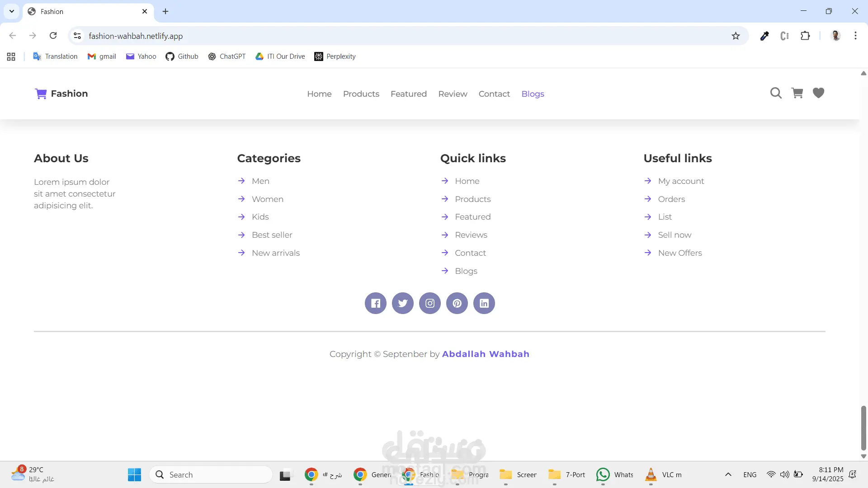Open Chrome's three-dot menu
This screenshot has height=488, width=868.
(x=855, y=36)
